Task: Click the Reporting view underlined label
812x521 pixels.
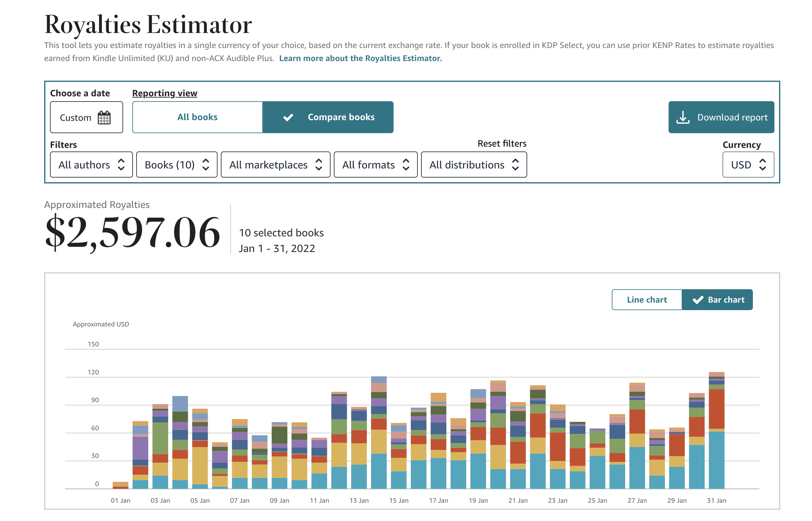Action: (x=165, y=93)
